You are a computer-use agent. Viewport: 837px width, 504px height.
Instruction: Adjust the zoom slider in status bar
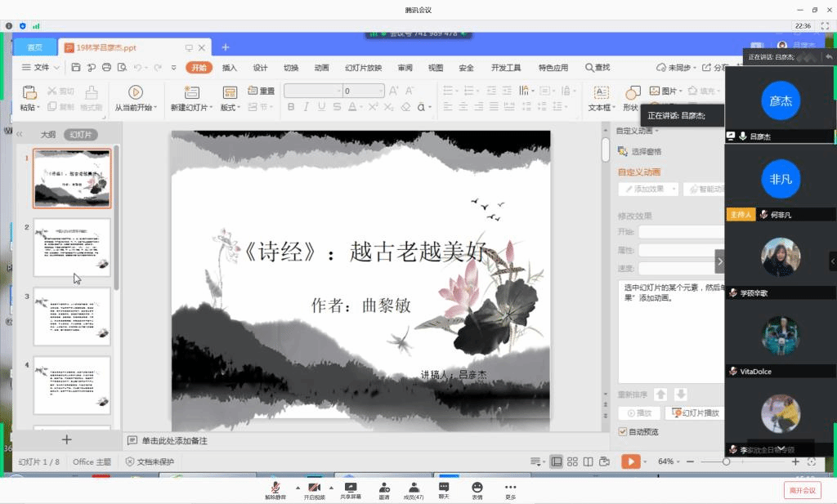point(727,462)
